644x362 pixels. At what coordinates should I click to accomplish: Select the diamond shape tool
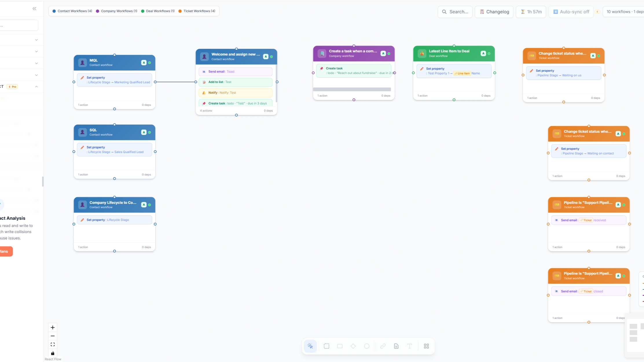coord(353,346)
